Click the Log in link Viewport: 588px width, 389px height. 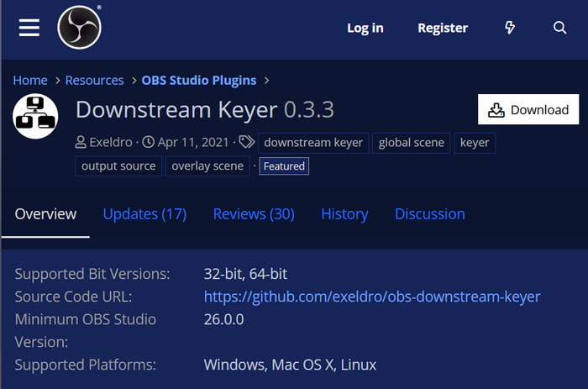(365, 28)
